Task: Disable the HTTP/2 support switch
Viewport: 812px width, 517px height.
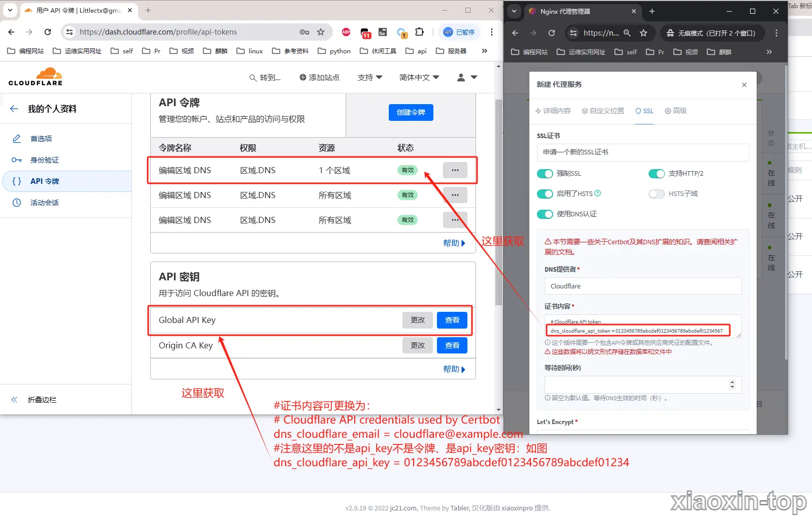Action: click(656, 174)
